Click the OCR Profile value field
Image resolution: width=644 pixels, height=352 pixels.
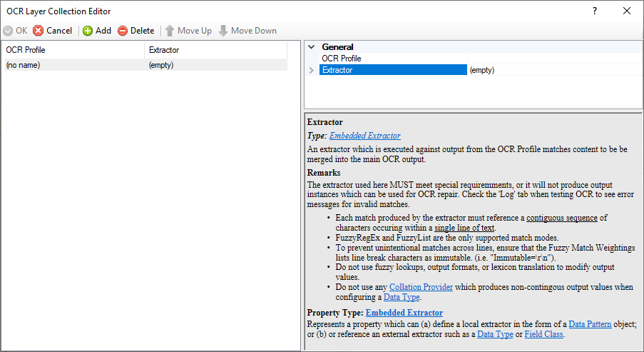coord(554,59)
